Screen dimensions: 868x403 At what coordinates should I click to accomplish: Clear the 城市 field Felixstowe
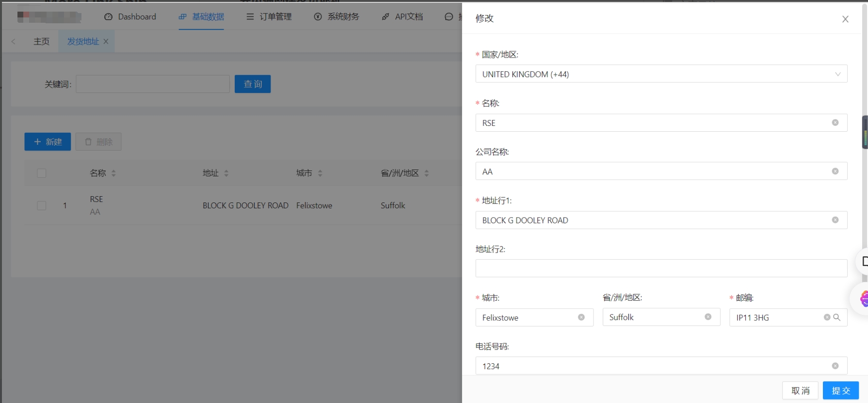coord(581,317)
